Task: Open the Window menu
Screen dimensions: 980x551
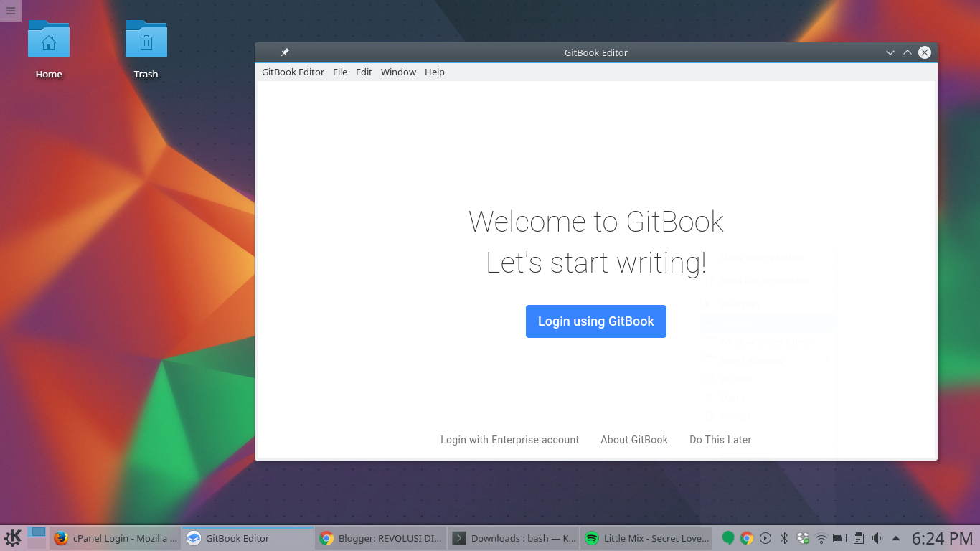Action: (398, 72)
